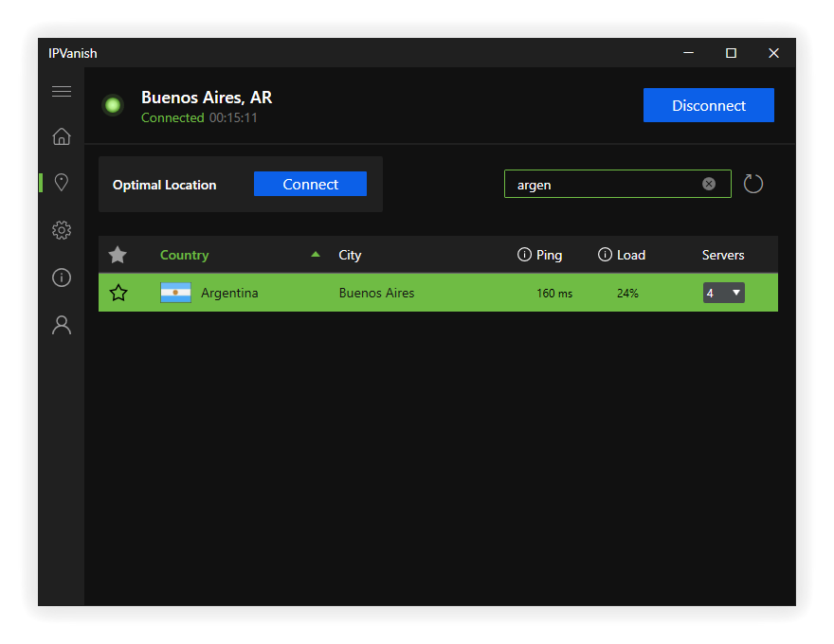
Task: Click the 160 ms ping value
Action: pos(554,294)
